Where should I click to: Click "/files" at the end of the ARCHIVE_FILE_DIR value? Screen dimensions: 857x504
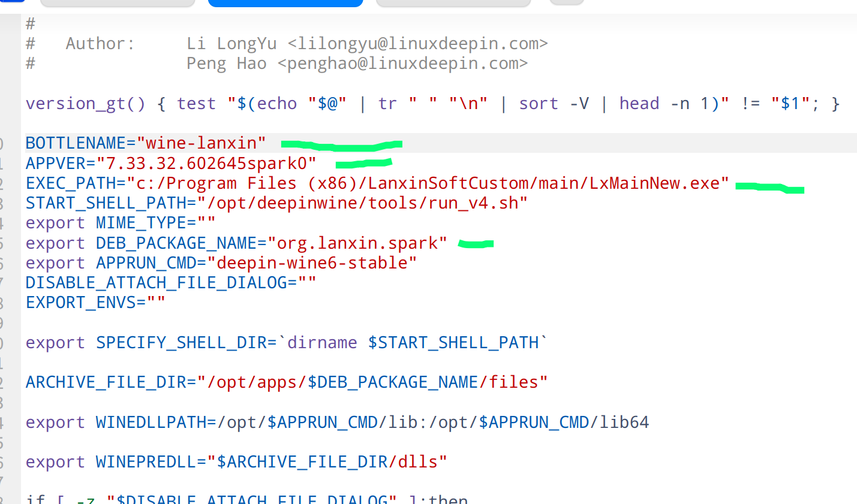pyautogui.click(x=509, y=382)
